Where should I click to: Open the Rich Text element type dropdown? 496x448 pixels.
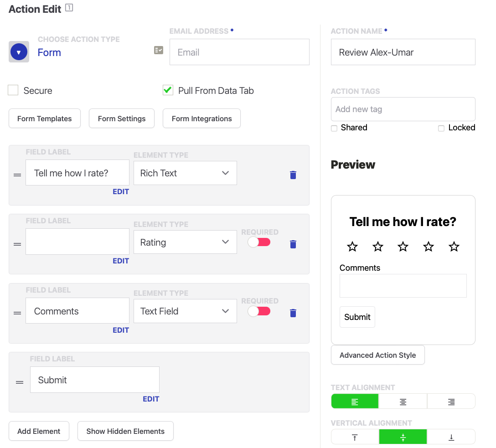(185, 173)
